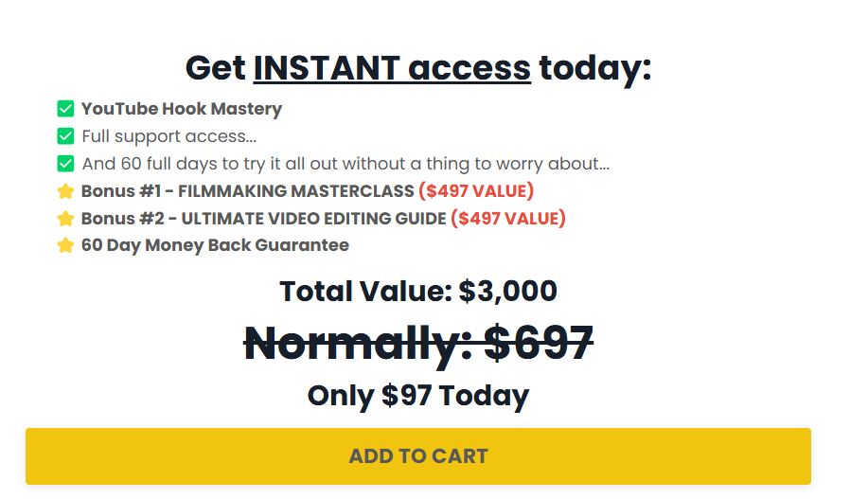
Task: Click green checkmark beside 60 full days line
Action: click(x=65, y=164)
